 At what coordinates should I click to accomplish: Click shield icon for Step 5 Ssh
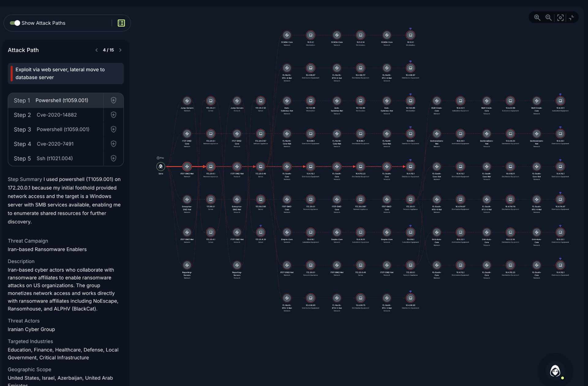(114, 158)
